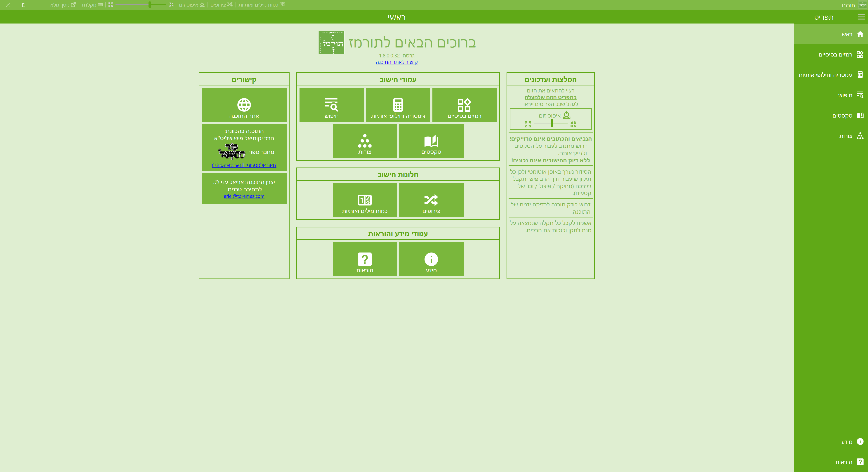
Task: Open the shapes (צורות) tile
Action: click(x=365, y=141)
